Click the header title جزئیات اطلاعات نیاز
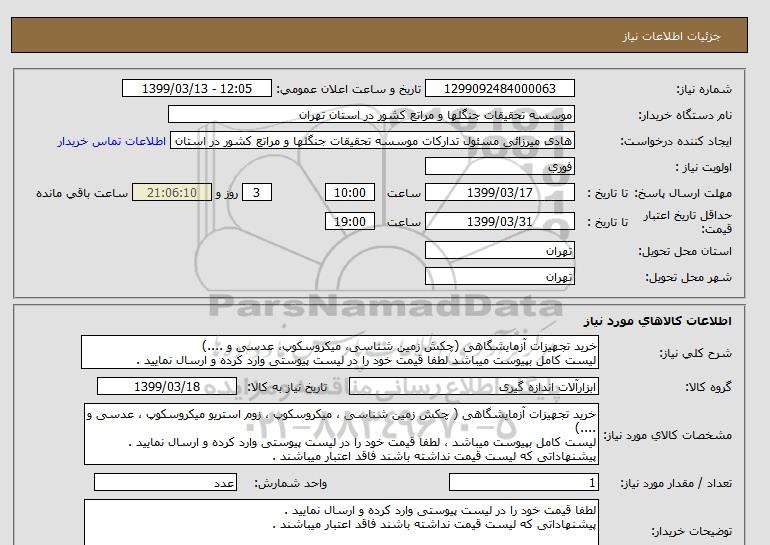Screen dimensions: 770x545 coord(671,36)
